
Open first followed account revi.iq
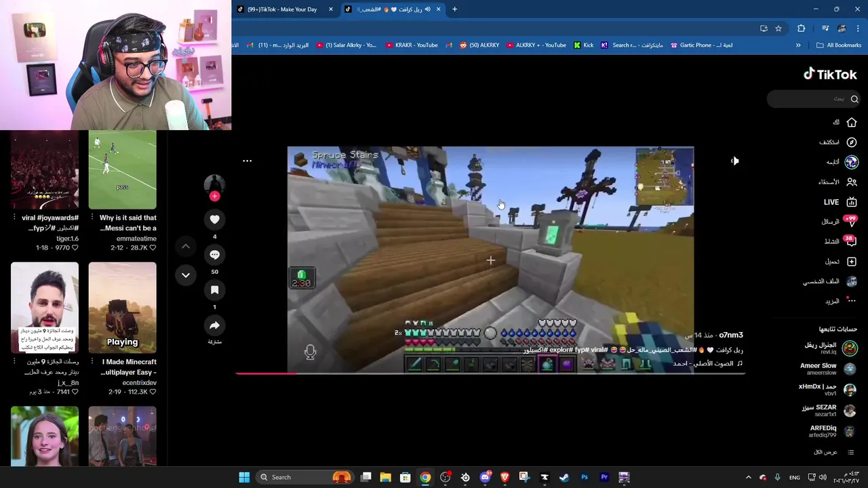(x=831, y=348)
